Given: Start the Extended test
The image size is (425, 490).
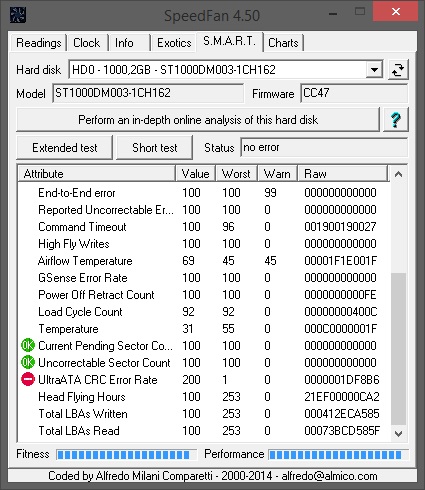Looking at the screenshot, I should pos(65,148).
